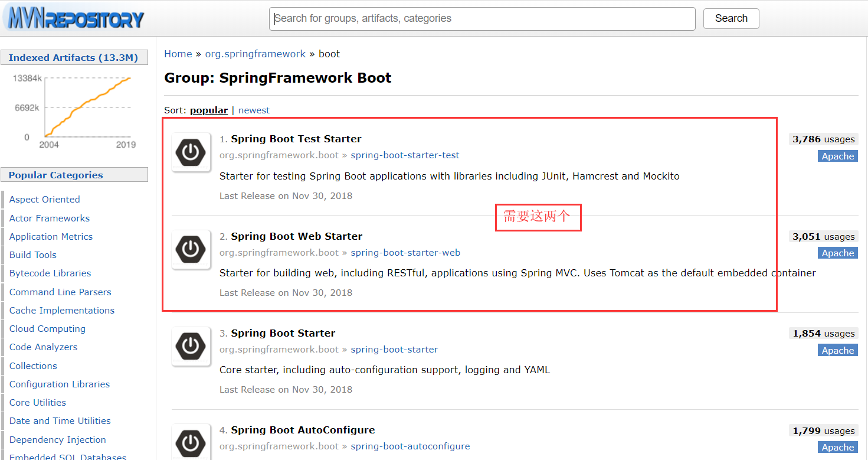Click org.springframework.boot group of Spring Boot Starter
Viewport: 868px width, 460px height.
(279, 350)
